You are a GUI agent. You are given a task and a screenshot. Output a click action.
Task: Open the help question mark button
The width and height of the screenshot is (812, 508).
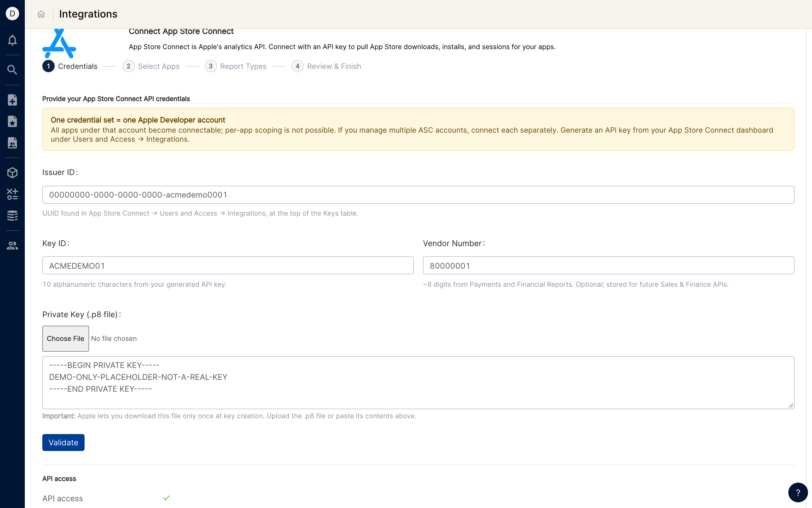(x=798, y=492)
